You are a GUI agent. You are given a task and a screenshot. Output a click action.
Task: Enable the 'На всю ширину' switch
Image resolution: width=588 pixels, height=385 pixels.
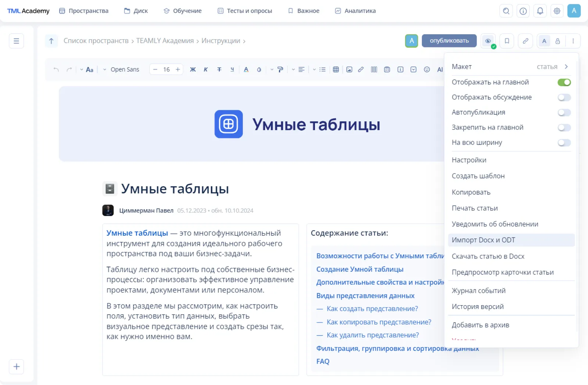pos(564,143)
